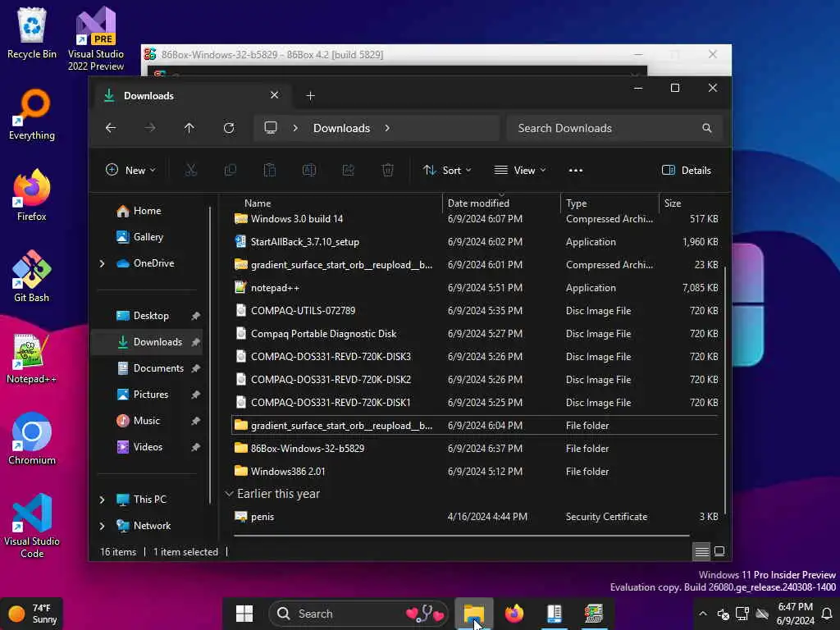Image resolution: width=840 pixels, height=630 pixels.
Task: Open Notepad++ desktop shortcut
Action: 32,358
